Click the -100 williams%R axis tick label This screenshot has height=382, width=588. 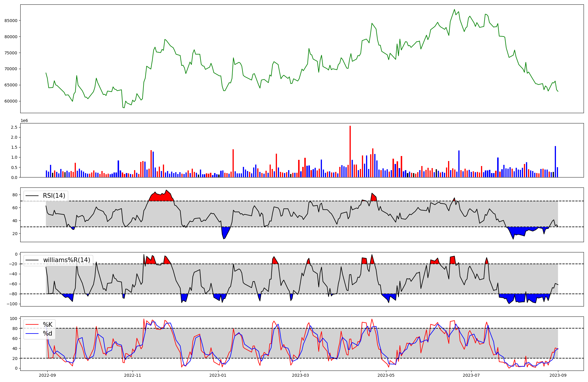(x=12, y=304)
